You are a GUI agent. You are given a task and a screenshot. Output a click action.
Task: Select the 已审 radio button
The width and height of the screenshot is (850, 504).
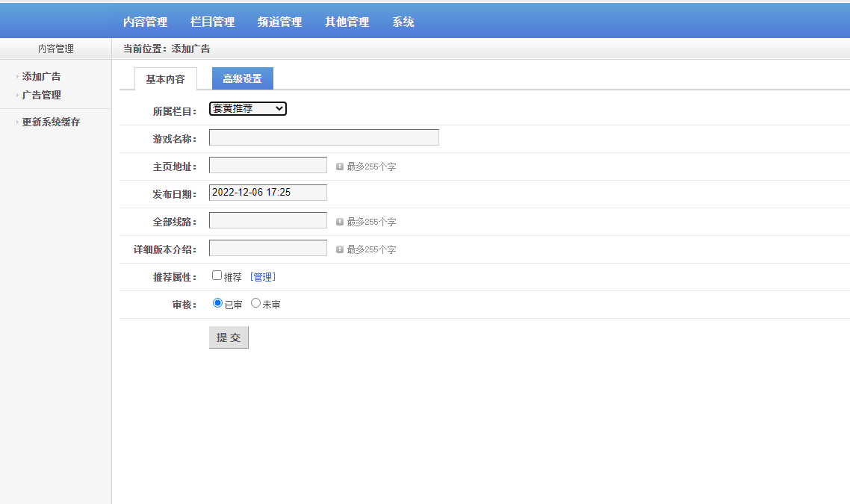tap(218, 303)
